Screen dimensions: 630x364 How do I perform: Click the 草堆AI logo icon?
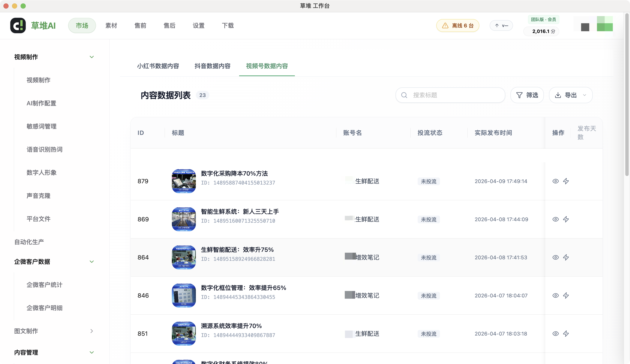(18, 25)
